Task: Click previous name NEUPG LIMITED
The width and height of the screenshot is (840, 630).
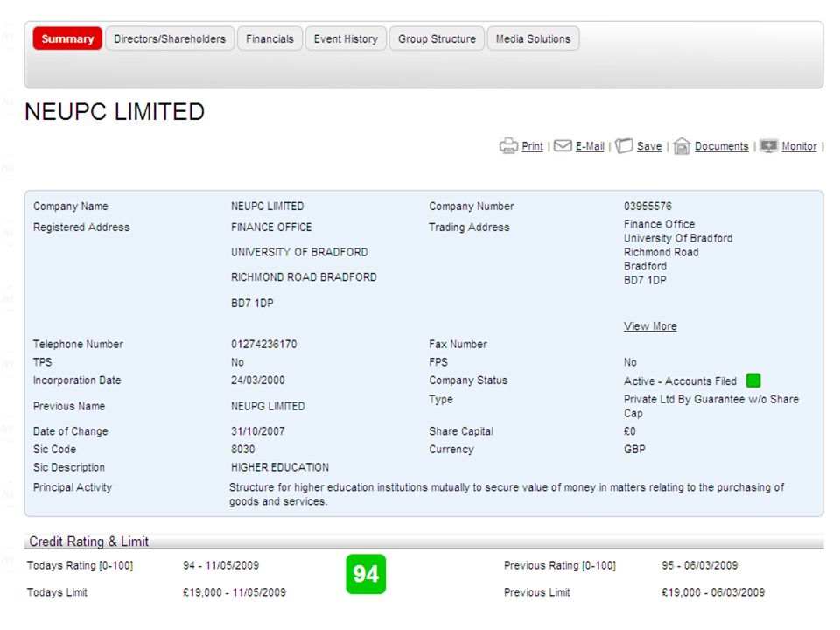Action: coord(268,407)
